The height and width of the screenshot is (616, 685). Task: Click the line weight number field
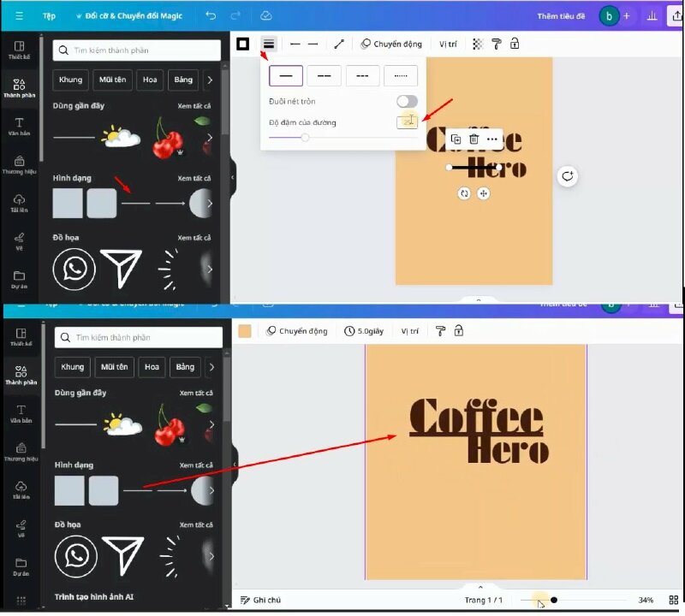407,122
